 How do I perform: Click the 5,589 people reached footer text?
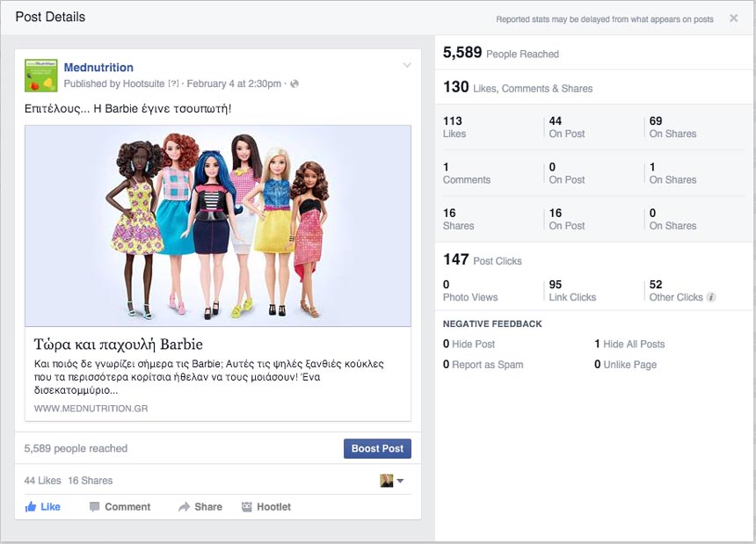pos(76,448)
